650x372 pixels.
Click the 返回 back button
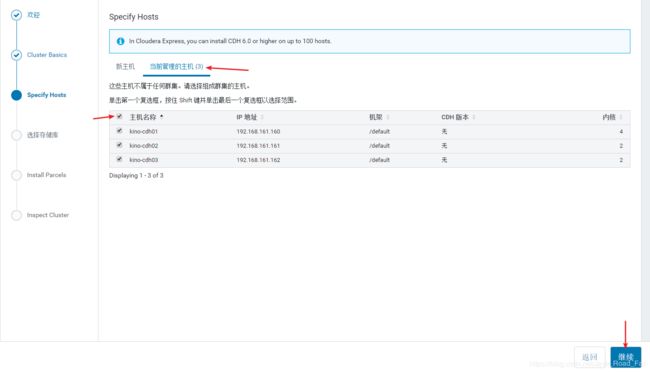589,357
